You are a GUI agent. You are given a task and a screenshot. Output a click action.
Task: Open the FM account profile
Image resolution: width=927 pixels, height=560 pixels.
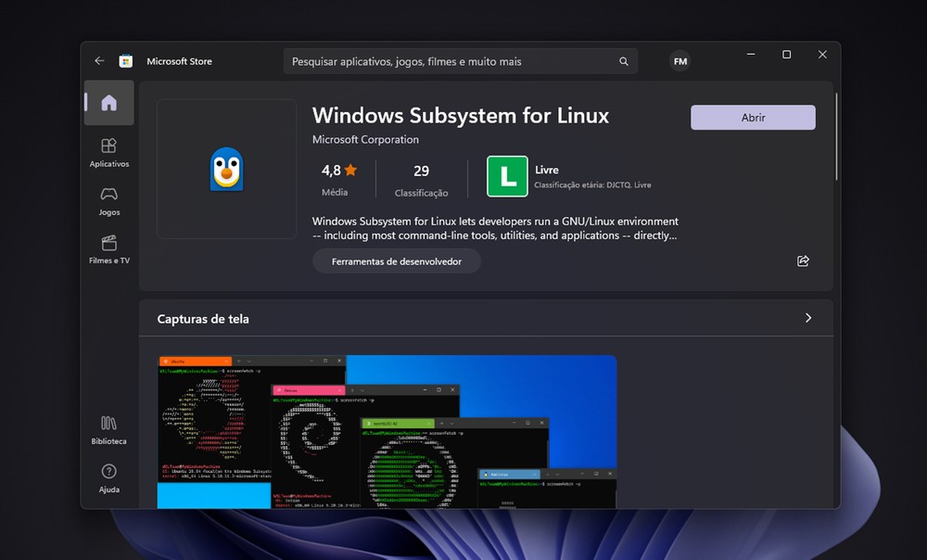point(679,61)
